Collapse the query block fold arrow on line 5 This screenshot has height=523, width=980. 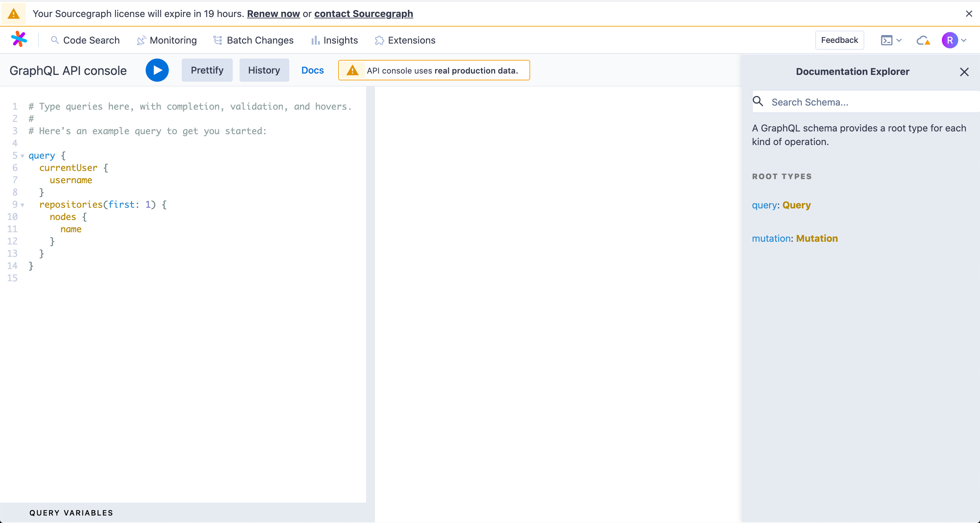coord(22,156)
